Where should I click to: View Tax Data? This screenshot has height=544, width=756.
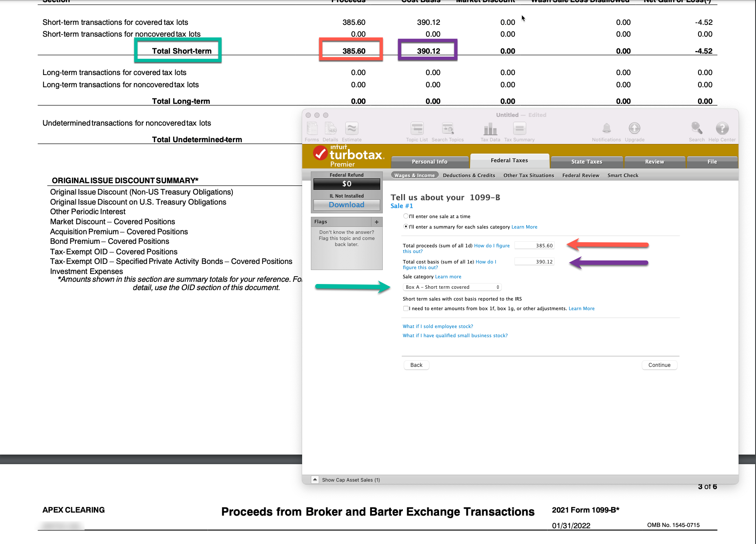490,130
